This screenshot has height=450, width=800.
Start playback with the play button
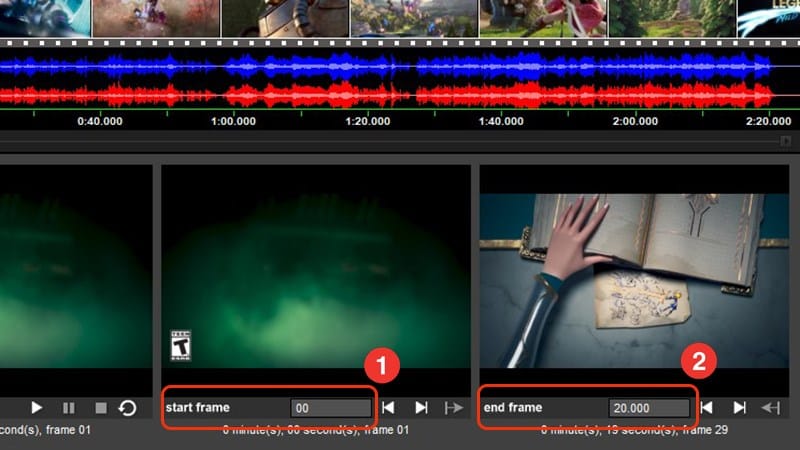pos(36,408)
